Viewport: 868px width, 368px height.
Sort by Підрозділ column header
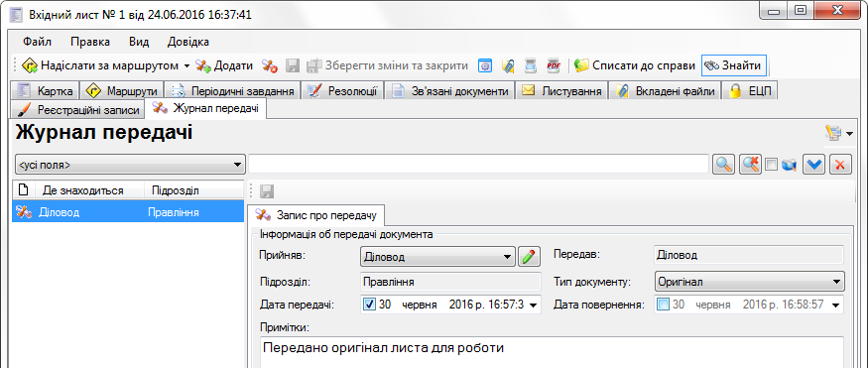(194, 190)
